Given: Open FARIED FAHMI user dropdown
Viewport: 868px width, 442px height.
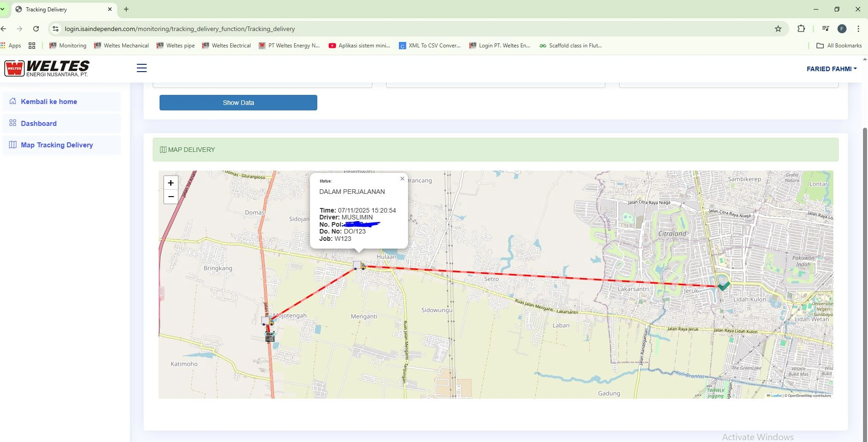Looking at the screenshot, I should [x=831, y=69].
